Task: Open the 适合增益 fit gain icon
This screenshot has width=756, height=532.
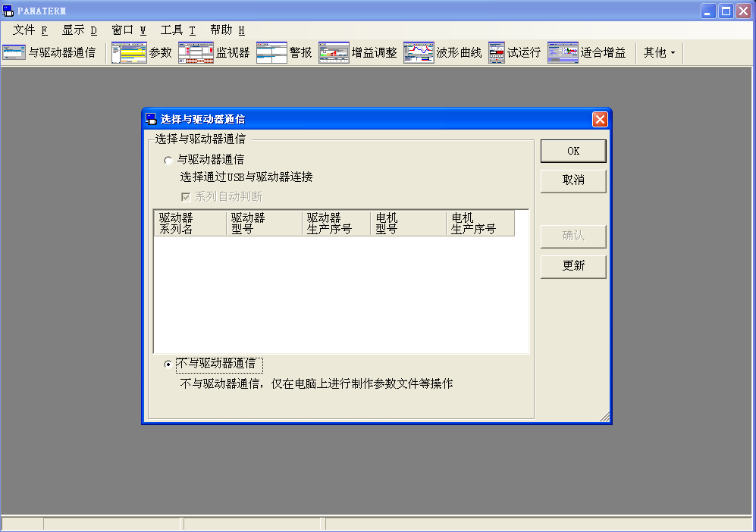Action: click(563, 53)
